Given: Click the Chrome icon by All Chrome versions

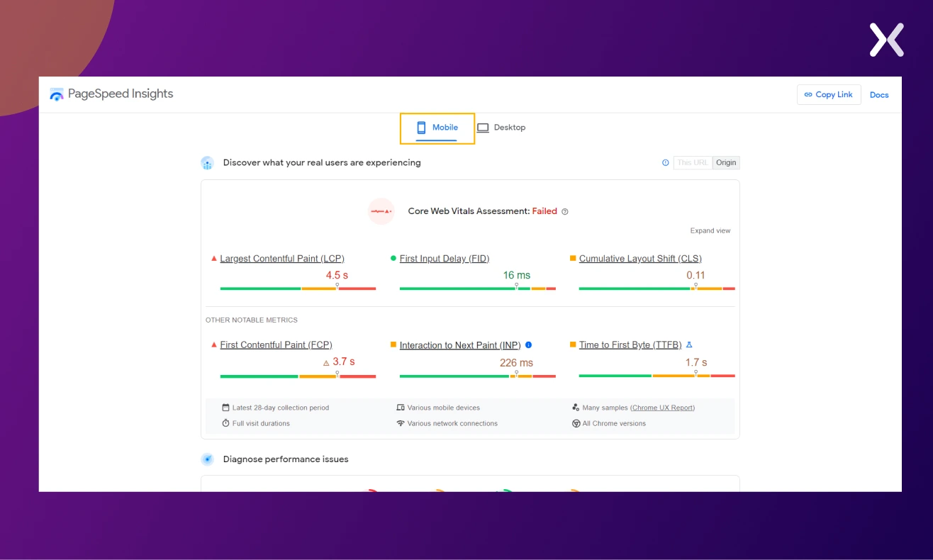Looking at the screenshot, I should (x=576, y=423).
